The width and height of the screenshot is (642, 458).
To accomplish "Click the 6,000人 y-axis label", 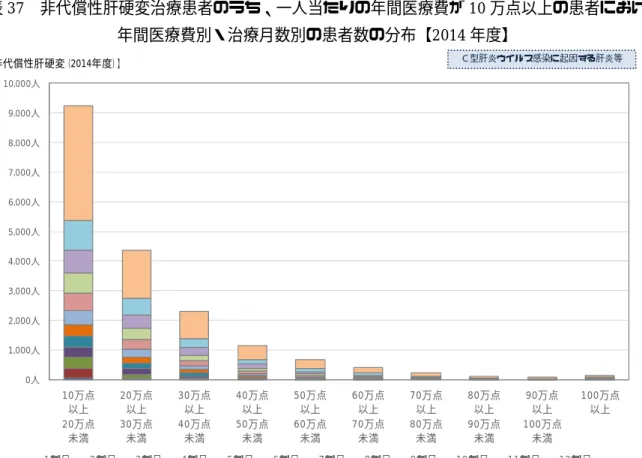I will pos(24,202).
